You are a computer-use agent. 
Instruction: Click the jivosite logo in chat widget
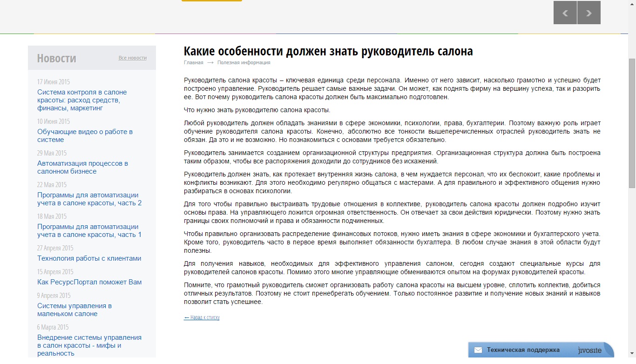[589, 350]
